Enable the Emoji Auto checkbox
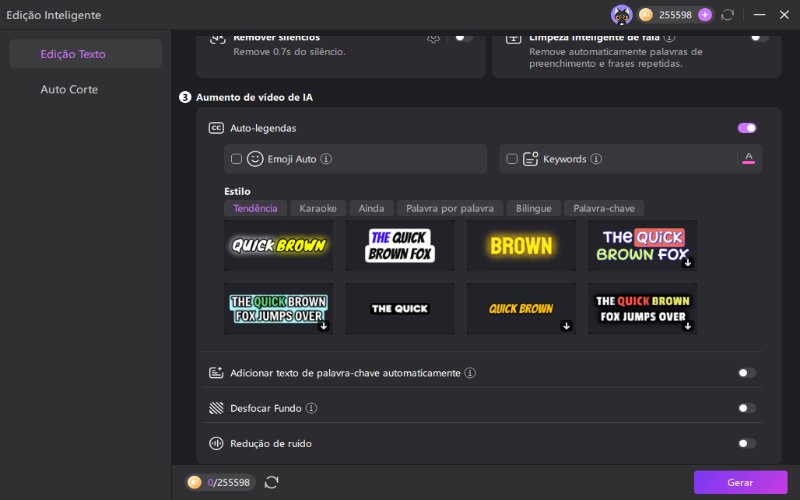 click(236, 159)
